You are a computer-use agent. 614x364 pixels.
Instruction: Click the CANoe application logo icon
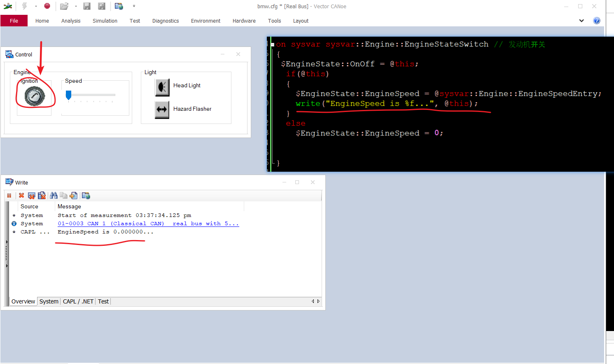[8, 6]
